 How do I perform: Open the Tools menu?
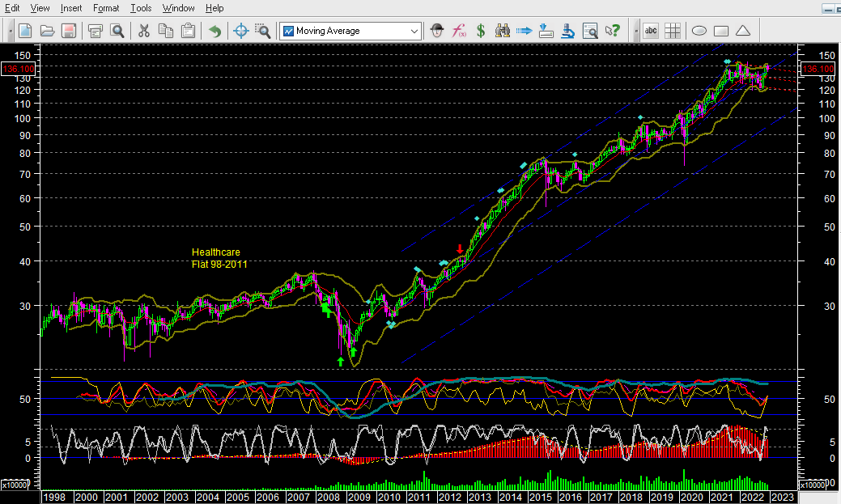pos(141,8)
